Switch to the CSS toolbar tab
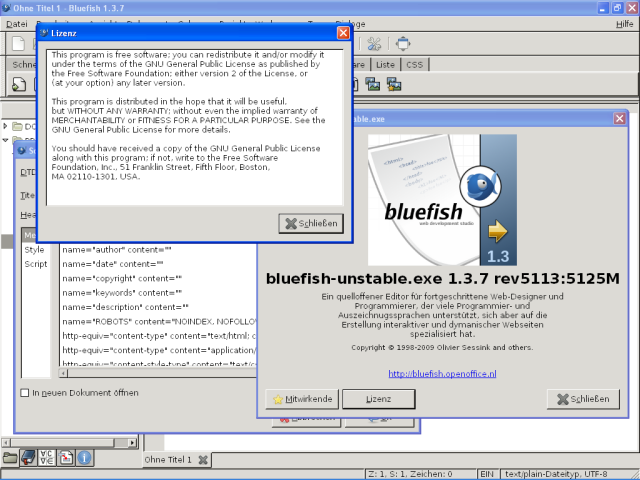Image resolution: width=640 pixels, height=480 pixels. (x=415, y=64)
